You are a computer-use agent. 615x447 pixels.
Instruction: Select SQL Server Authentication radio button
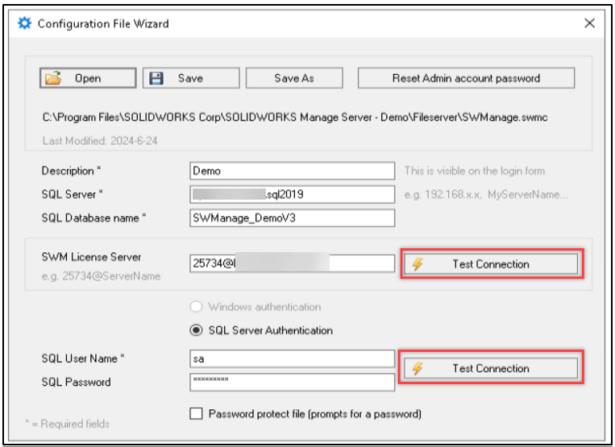pos(198,330)
